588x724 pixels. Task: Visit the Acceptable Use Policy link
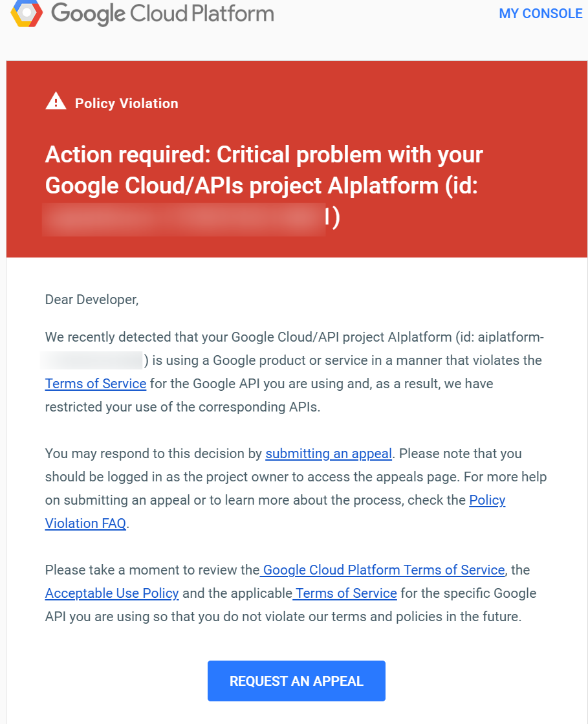point(112,593)
